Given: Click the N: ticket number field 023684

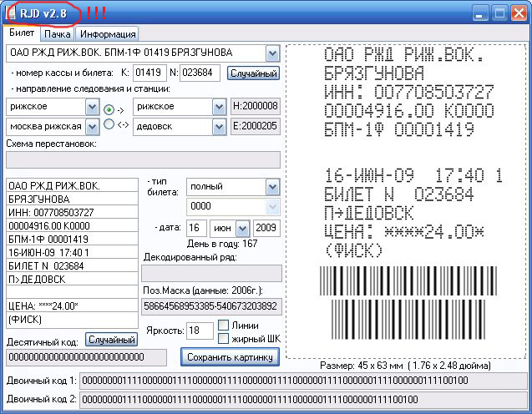Looking at the screenshot, I should (x=200, y=73).
